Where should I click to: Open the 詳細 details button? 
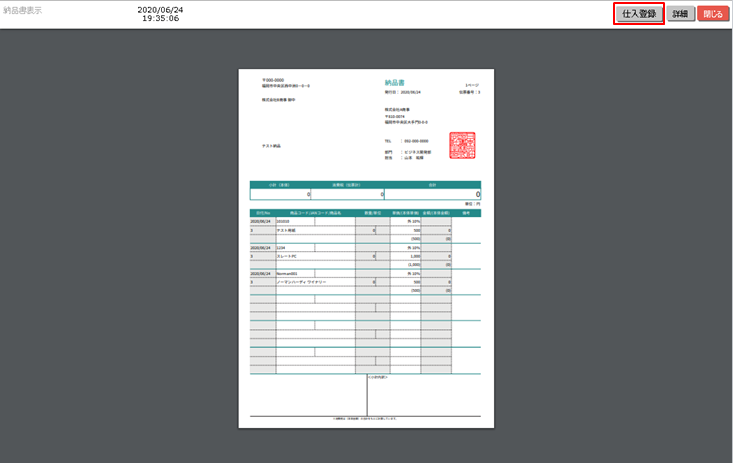(680, 15)
